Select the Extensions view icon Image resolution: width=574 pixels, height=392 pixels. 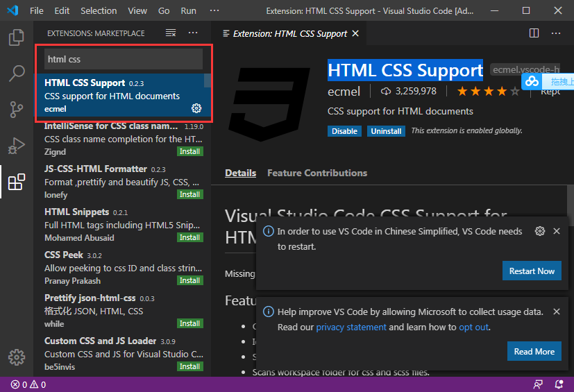point(17,182)
